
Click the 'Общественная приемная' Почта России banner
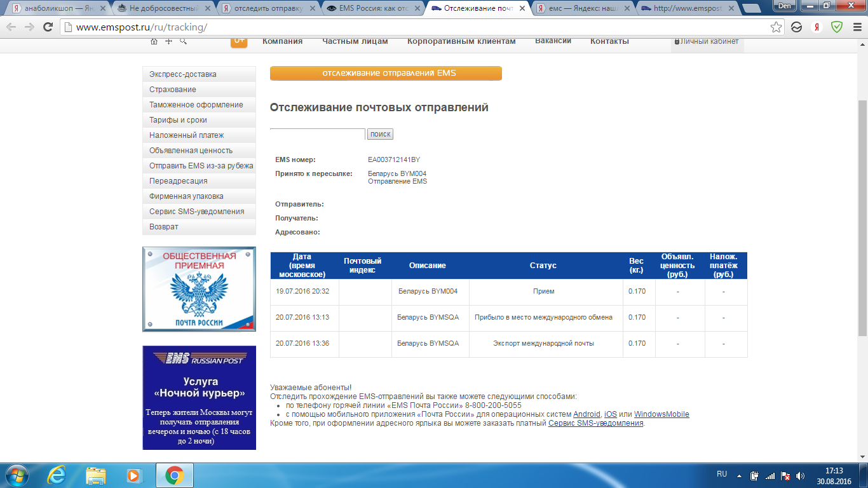199,289
